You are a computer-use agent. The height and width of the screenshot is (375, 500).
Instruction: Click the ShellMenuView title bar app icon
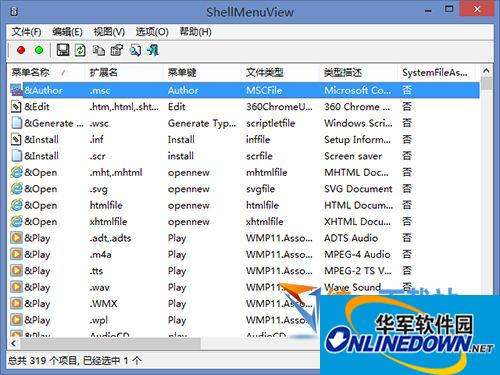pos(14,12)
